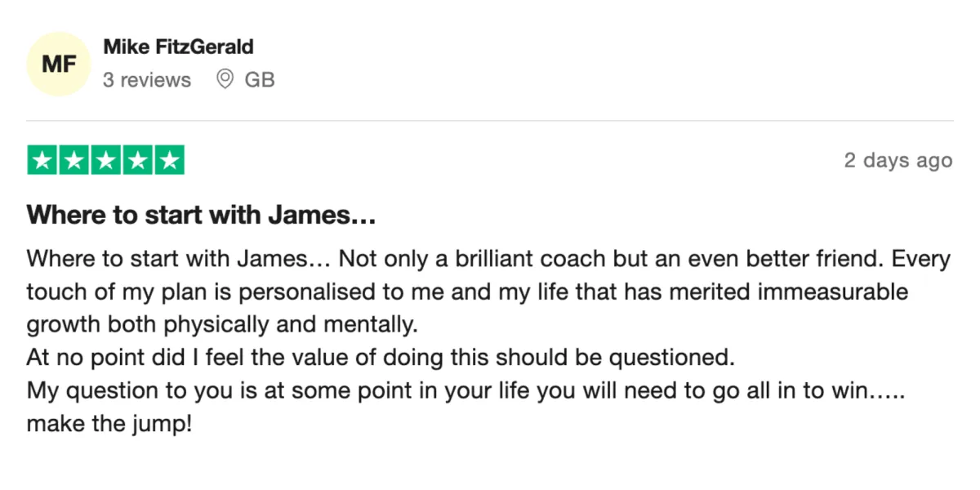Click the line 'growth both physically and mentally'

coord(222,325)
